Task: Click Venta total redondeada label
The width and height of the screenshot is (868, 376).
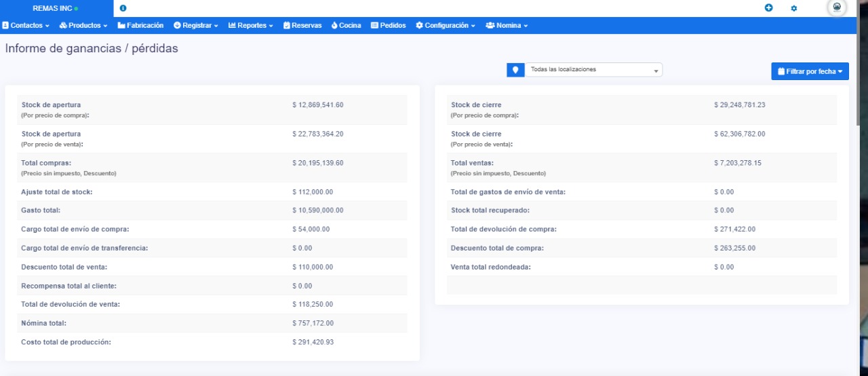Action: click(x=491, y=267)
